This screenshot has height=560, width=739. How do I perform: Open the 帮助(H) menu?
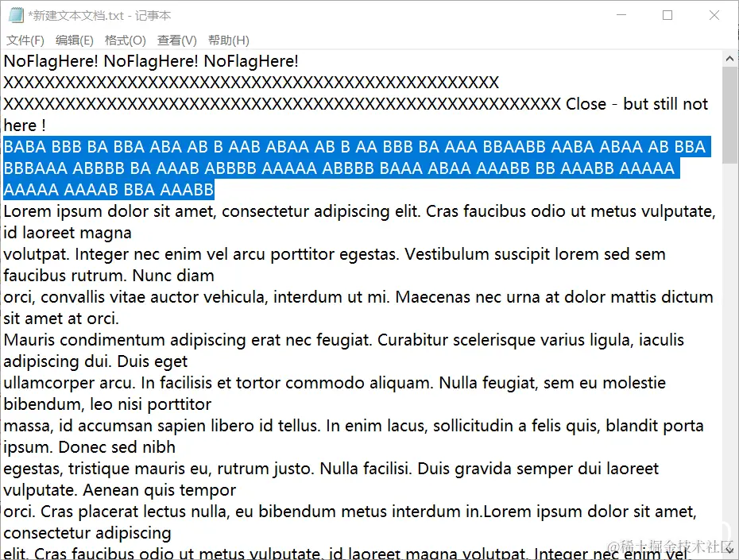(x=229, y=41)
